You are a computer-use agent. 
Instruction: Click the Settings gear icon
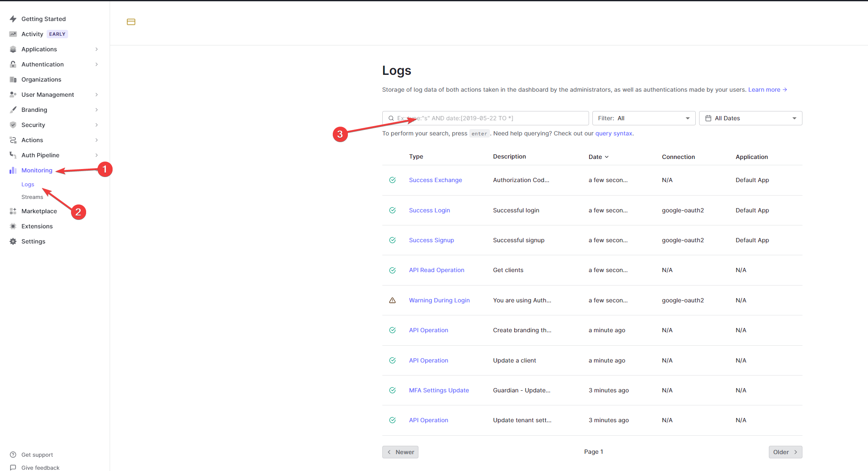pos(13,241)
